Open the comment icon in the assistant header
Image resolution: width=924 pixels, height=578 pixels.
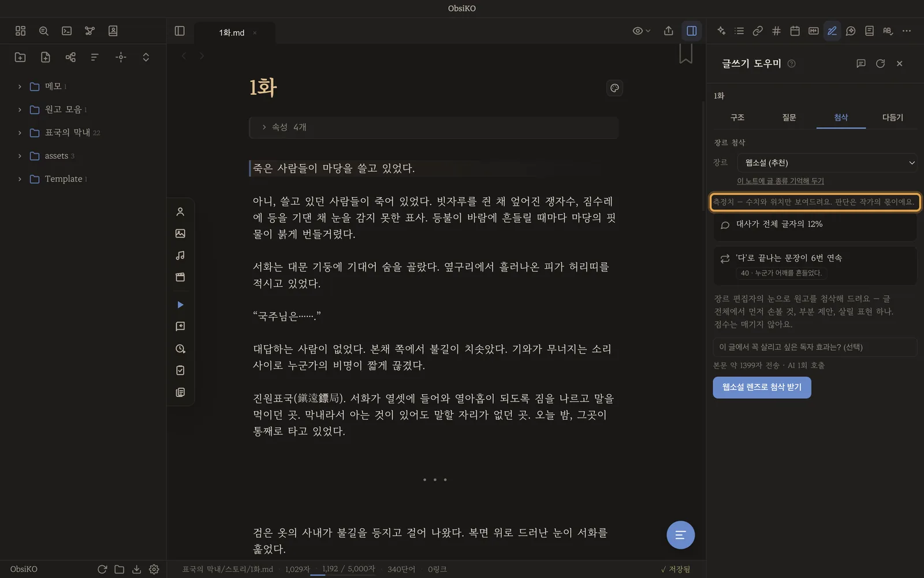(861, 64)
